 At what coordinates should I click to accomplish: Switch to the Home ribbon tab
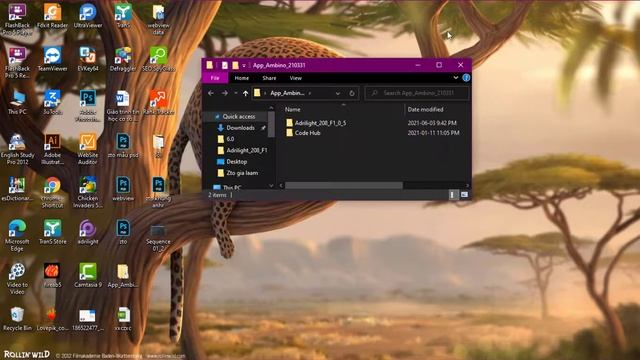click(x=242, y=78)
